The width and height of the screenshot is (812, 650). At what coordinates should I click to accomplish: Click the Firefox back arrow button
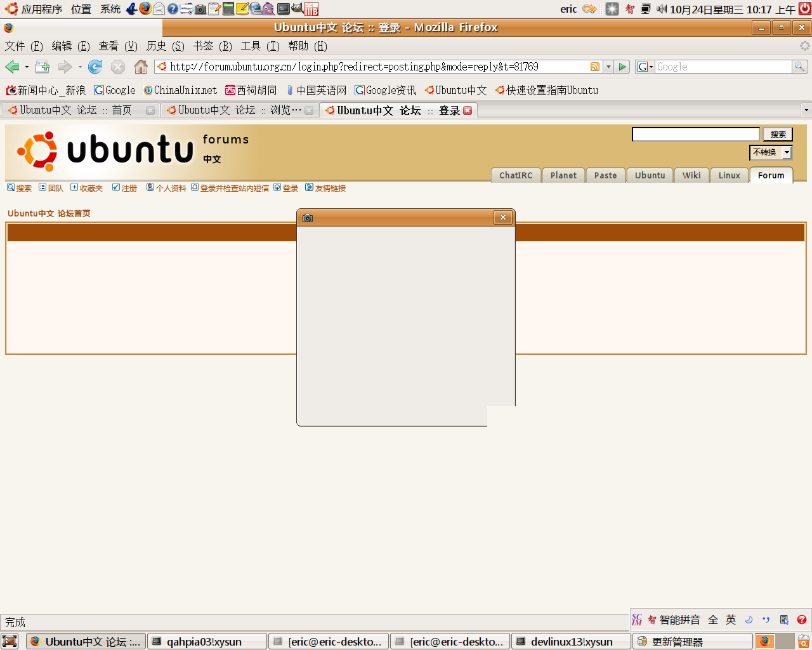pos(12,67)
